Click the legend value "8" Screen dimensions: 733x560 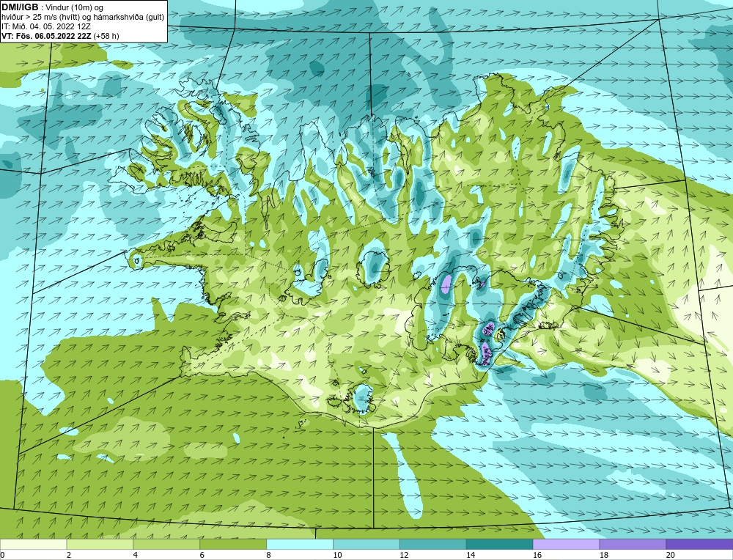(x=269, y=555)
